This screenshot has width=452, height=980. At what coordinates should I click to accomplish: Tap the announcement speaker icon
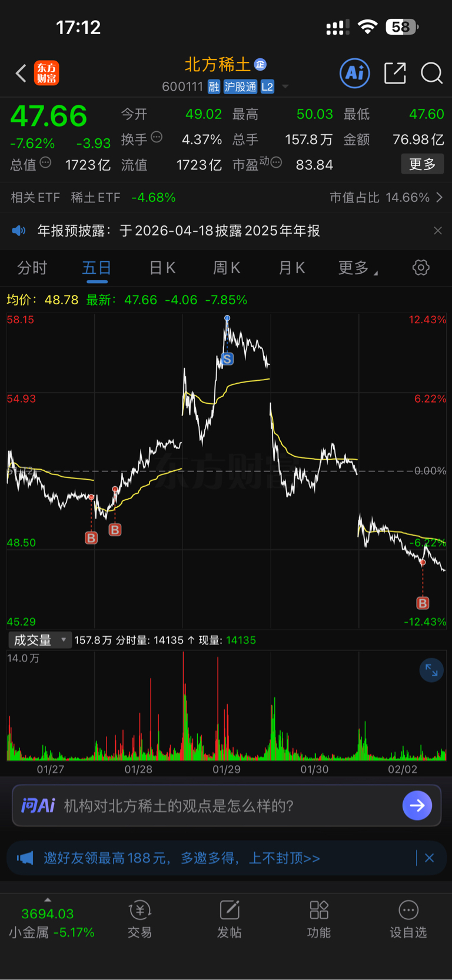tap(19, 231)
